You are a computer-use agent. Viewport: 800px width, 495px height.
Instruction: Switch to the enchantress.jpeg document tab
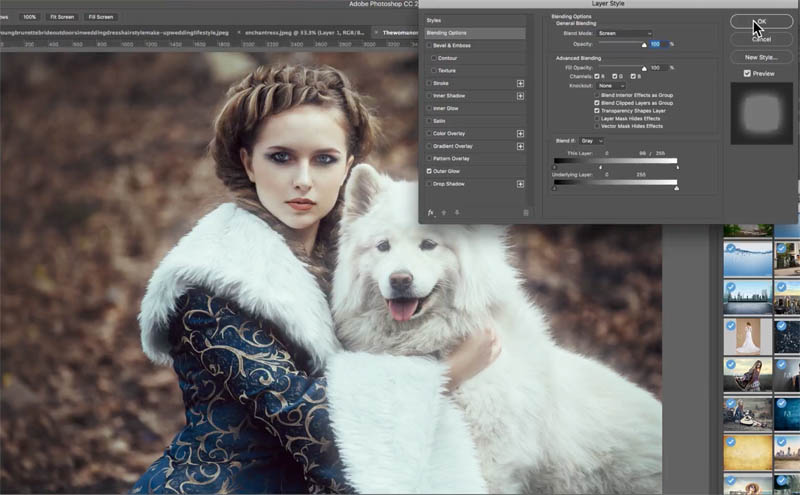pyautogui.click(x=302, y=32)
